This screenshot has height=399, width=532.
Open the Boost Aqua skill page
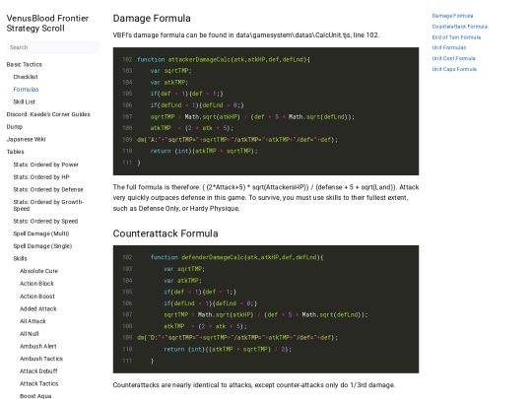[x=35, y=396]
